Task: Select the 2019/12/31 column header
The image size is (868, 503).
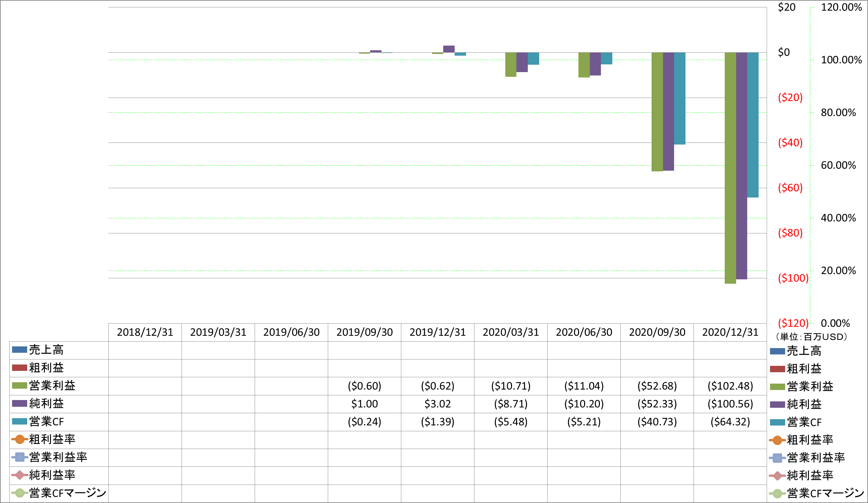Action: (438, 332)
